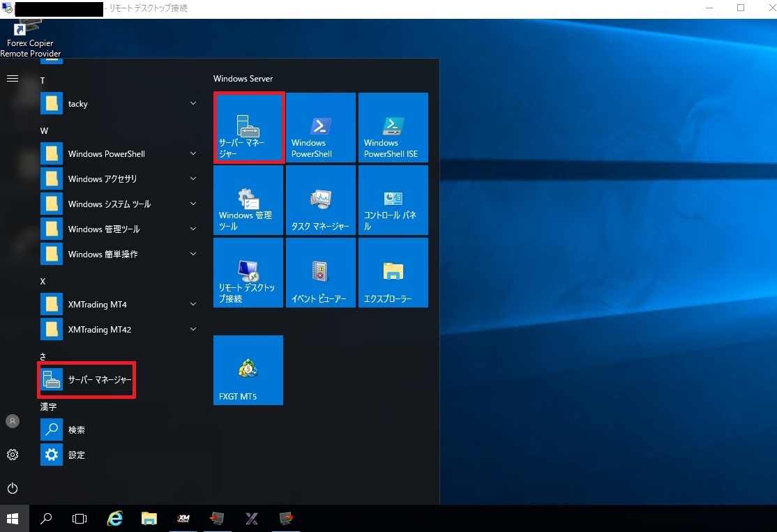
Task: Expand the XMTrading MT4 folder chevron
Action: 193,304
